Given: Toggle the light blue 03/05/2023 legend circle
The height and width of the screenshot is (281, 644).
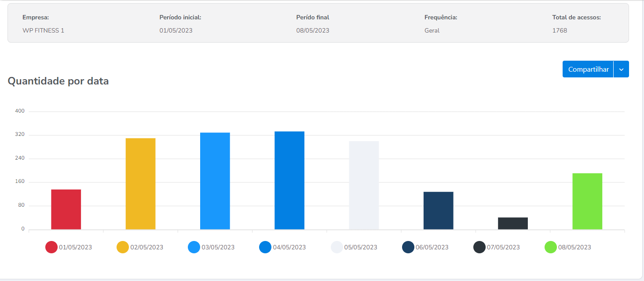Looking at the screenshot, I should point(194,247).
